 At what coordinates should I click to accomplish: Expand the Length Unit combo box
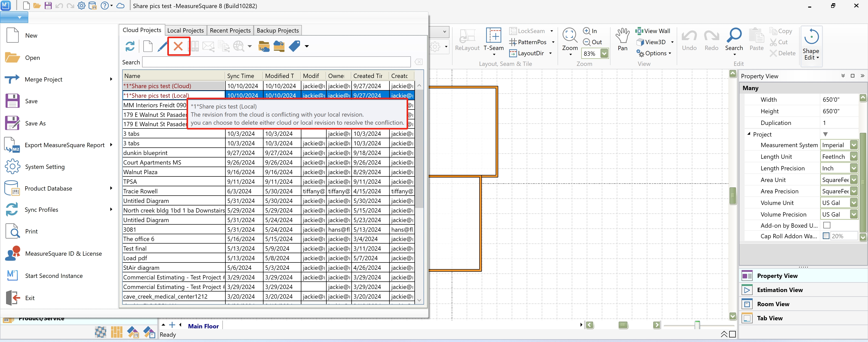click(x=854, y=157)
